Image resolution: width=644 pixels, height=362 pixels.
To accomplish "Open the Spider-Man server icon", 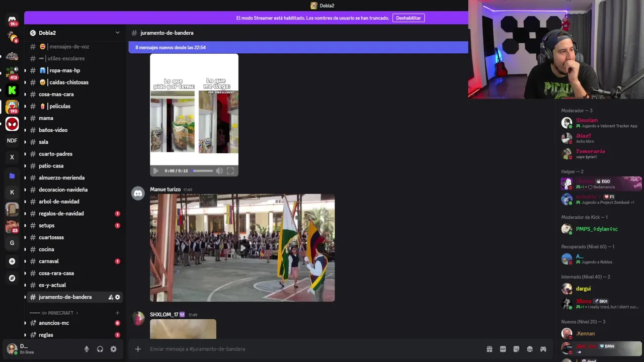I will pyautogui.click(x=12, y=124).
